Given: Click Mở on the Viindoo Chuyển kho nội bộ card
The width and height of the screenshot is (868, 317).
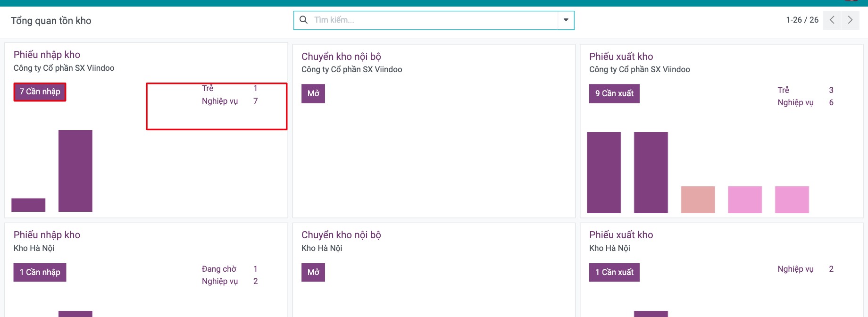Looking at the screenshot, I should pos(313,93).
